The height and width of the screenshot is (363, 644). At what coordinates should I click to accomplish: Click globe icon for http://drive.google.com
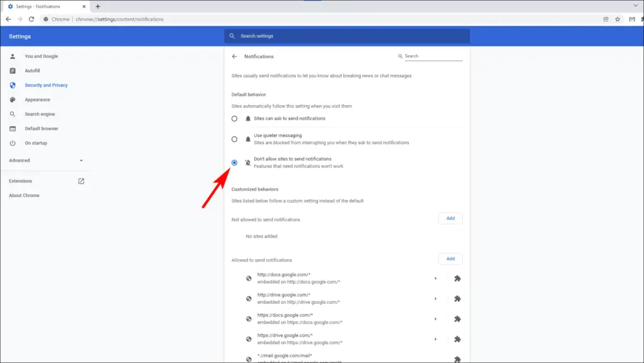[249, 299]
